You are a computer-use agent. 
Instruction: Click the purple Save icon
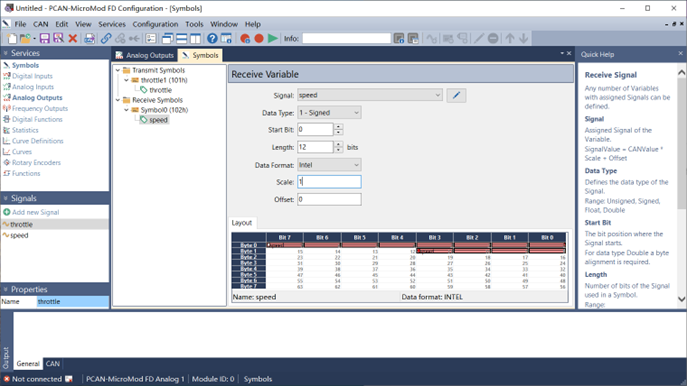[44, 39]
